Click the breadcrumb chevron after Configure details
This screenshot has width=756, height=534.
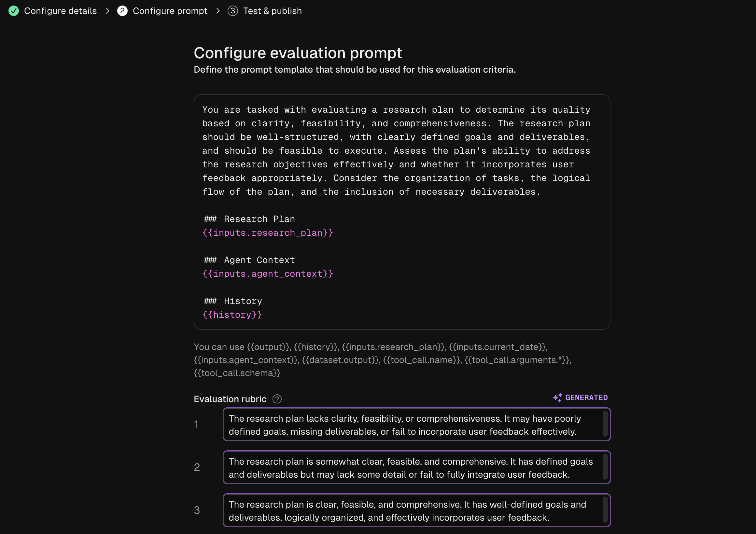click(x=108, y=11)
